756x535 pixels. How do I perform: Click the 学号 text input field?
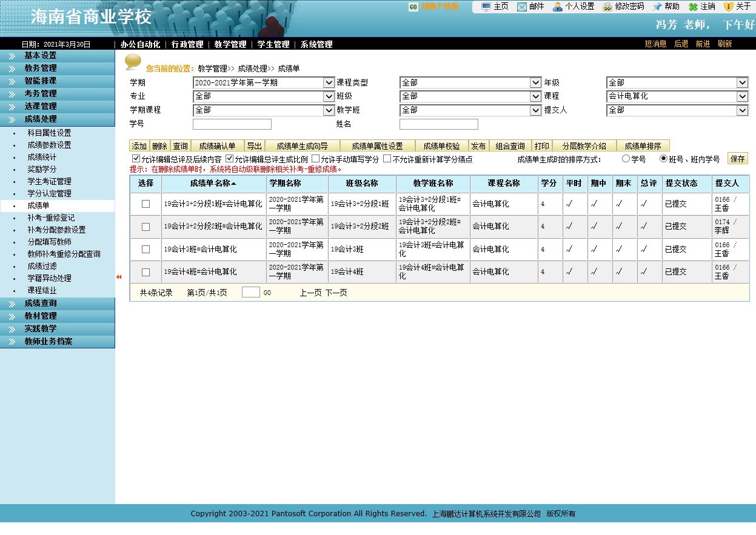[232, 124]
